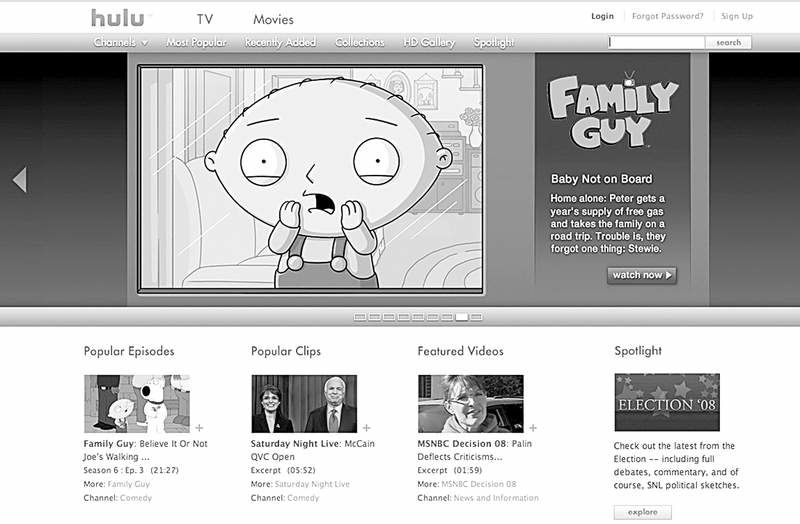Click the search button
The width and height of the screenshot is (800, 524).
(728, 42)
